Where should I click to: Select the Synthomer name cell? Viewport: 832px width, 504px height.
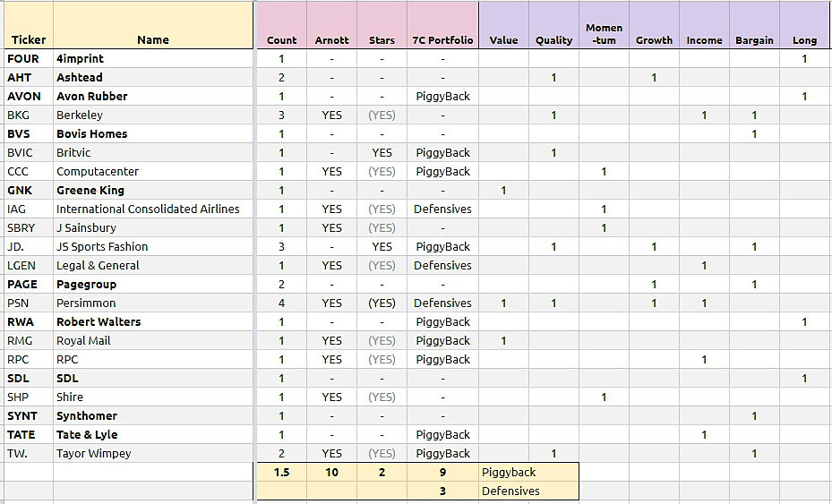click(153, 416)
